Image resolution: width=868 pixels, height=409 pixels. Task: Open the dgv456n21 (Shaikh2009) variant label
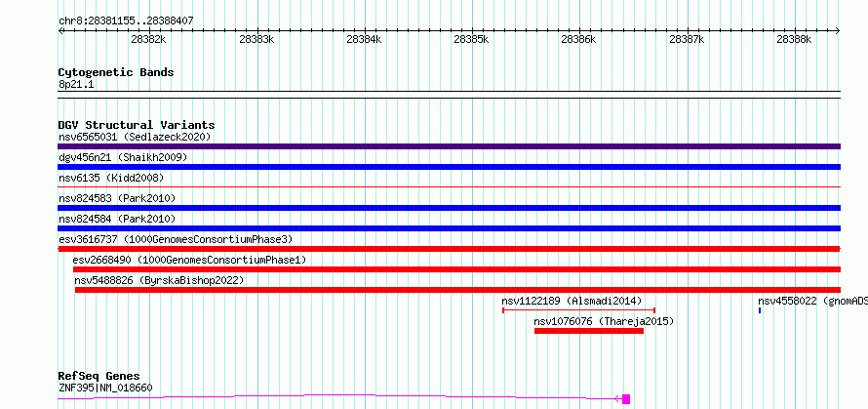tap(123, 157)
